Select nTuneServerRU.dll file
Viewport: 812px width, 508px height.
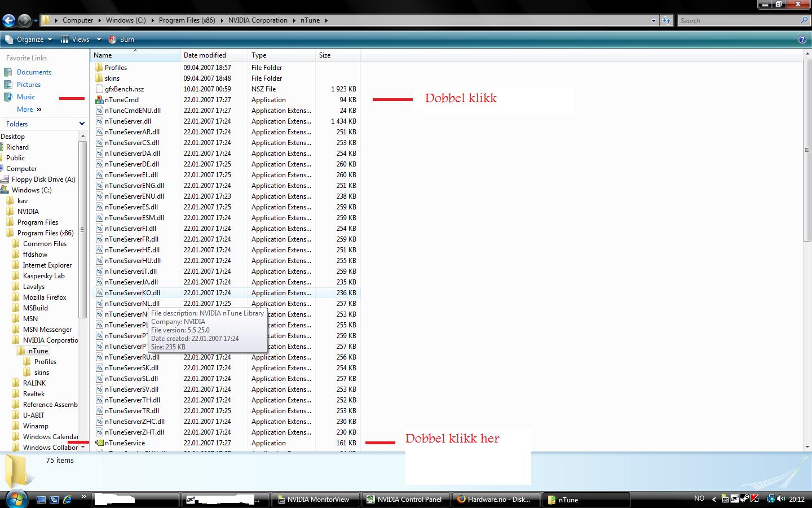click(132, 357)
